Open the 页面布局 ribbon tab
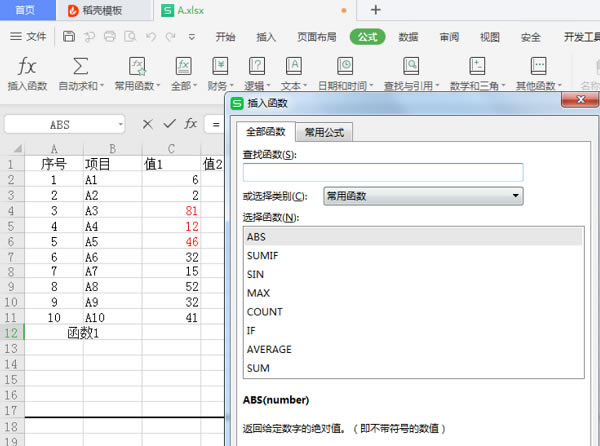The height and width of the screenshot is (446, 600). (316, 37)
